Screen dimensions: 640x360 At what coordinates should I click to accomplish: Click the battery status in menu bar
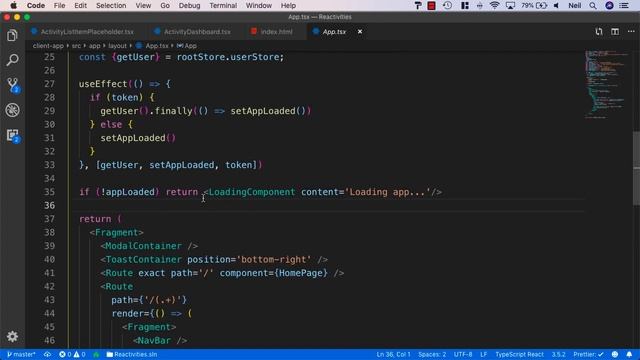tap(534, 6)
